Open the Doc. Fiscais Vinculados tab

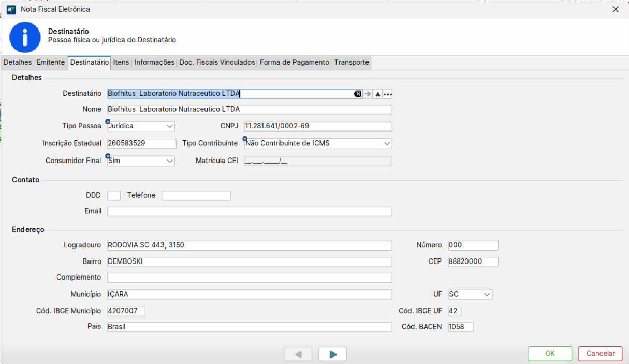pyautogui.click(x=217, y=62)
